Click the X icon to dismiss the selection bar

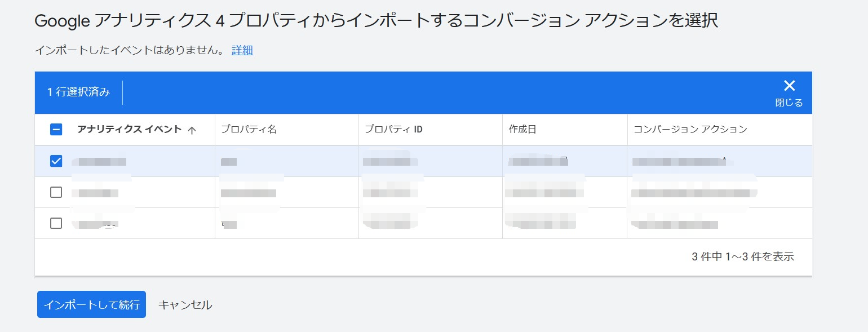click(789, 85)
